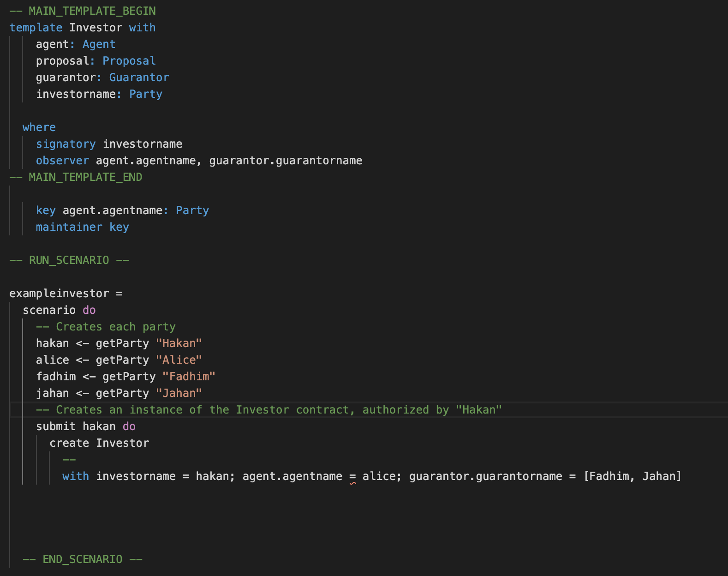Click the 'Agent' type name
The height and width of the screenshot is (576, 728).
click(x=99, y=44)
